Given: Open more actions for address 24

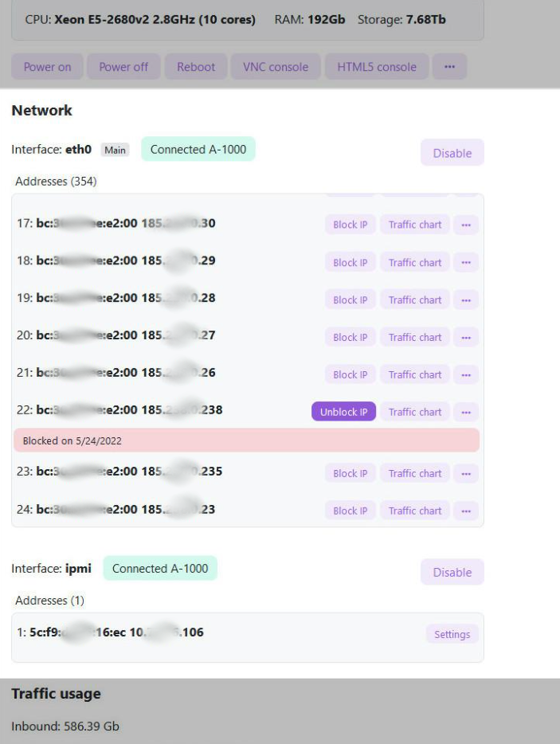Looking at the screenshot, I should (466, 511).
